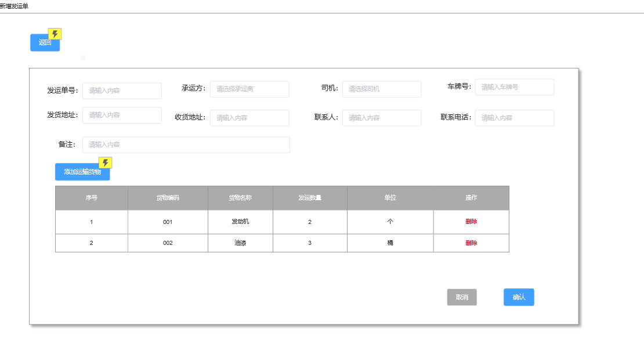Image resolution: width=644 pixels, height=358 pixels.
Task: Delete the 油漆 row
Action: (x=471, y=243)
